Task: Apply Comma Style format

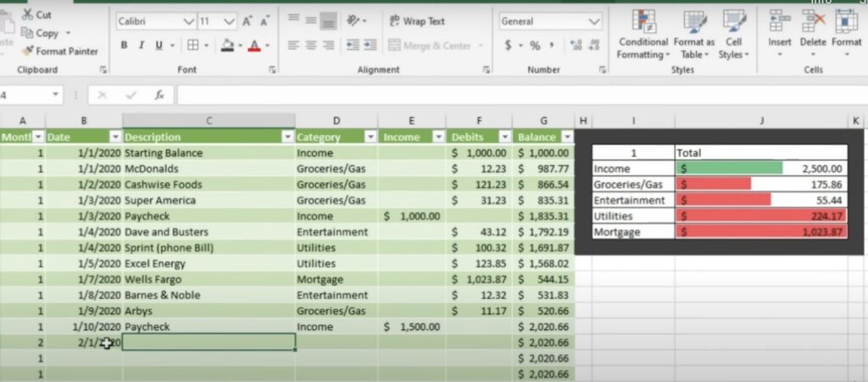Action: point(552,46)
